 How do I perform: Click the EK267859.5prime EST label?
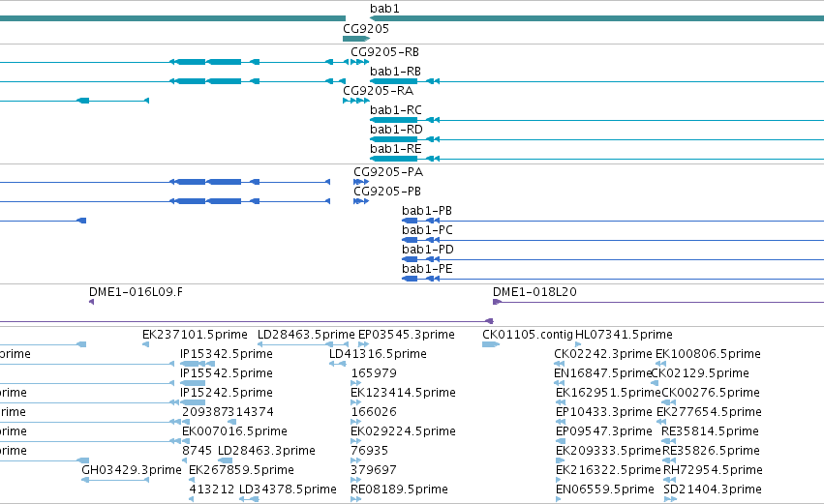pos(241,471)
